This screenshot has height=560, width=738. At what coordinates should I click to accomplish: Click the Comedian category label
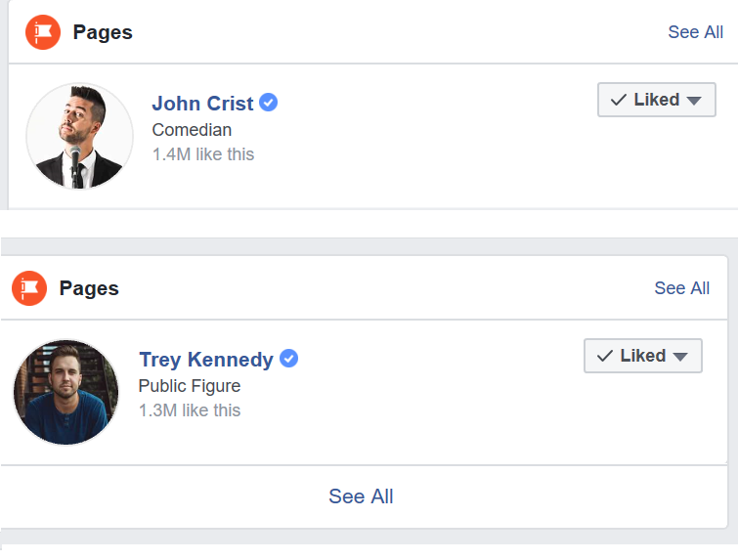click(192, 130)
